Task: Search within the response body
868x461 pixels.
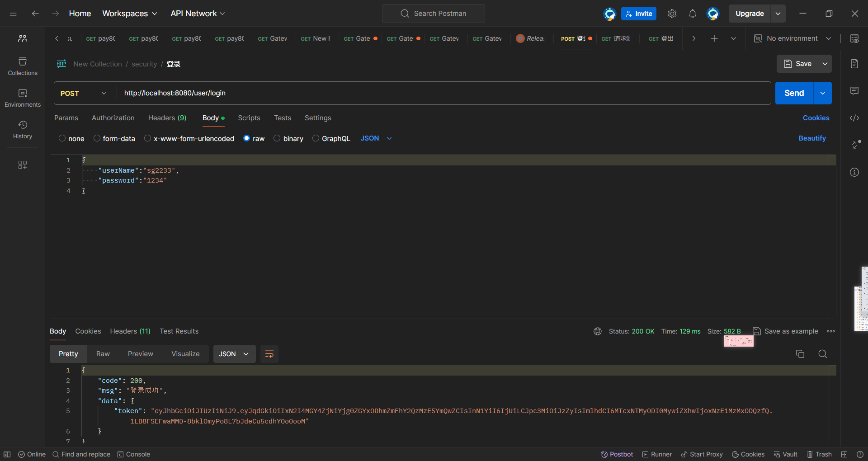Action: [823, 354]
